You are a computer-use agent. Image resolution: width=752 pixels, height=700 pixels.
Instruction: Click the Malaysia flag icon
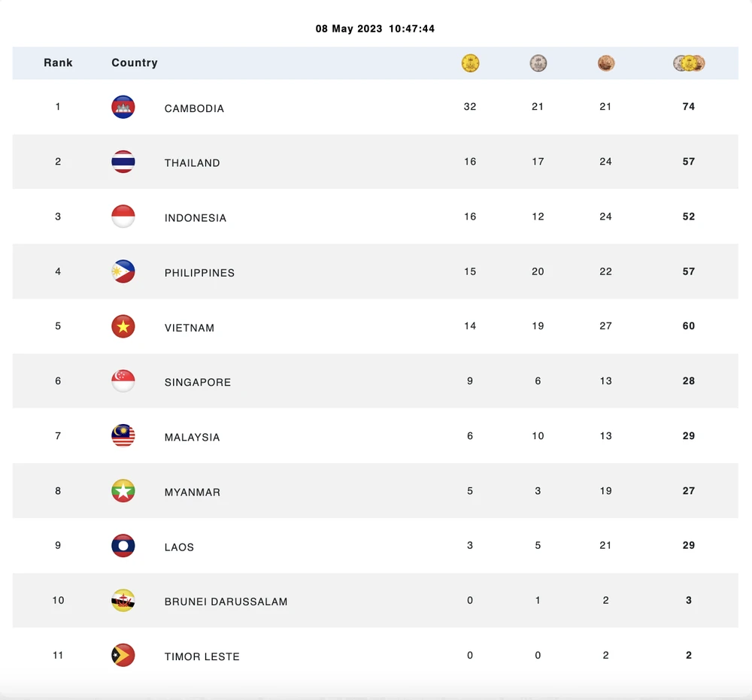[123, 436]
